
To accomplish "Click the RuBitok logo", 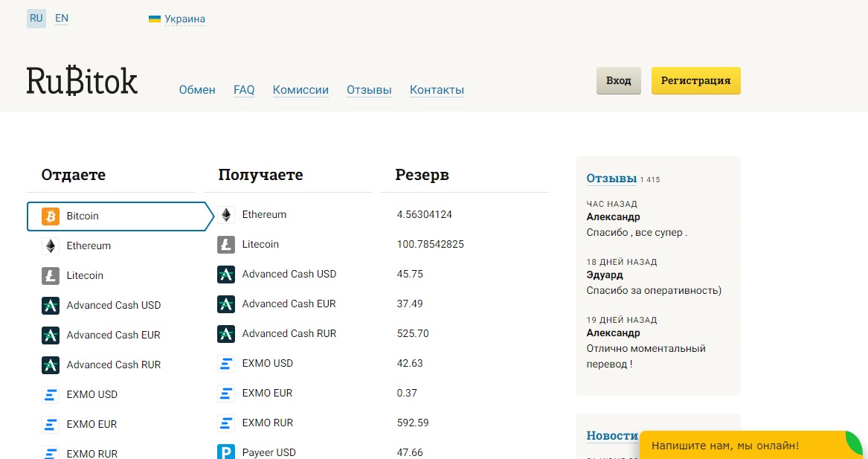I will pos(82,81).
